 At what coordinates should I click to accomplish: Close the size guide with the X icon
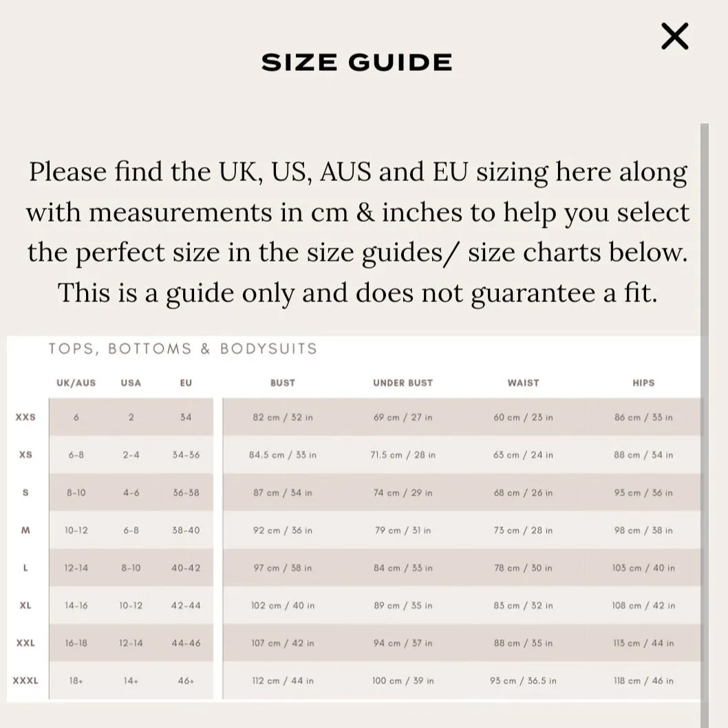click(x=674, y=36)
